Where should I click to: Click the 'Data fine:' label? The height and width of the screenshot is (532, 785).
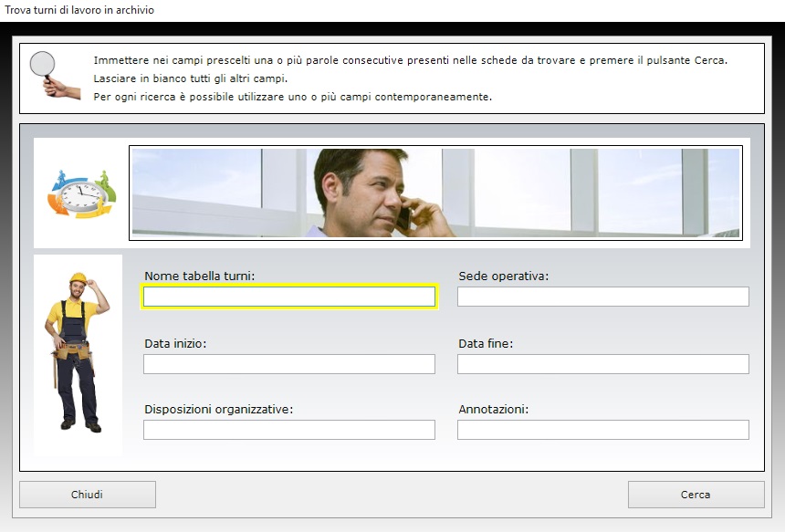(x=486, y=343)
